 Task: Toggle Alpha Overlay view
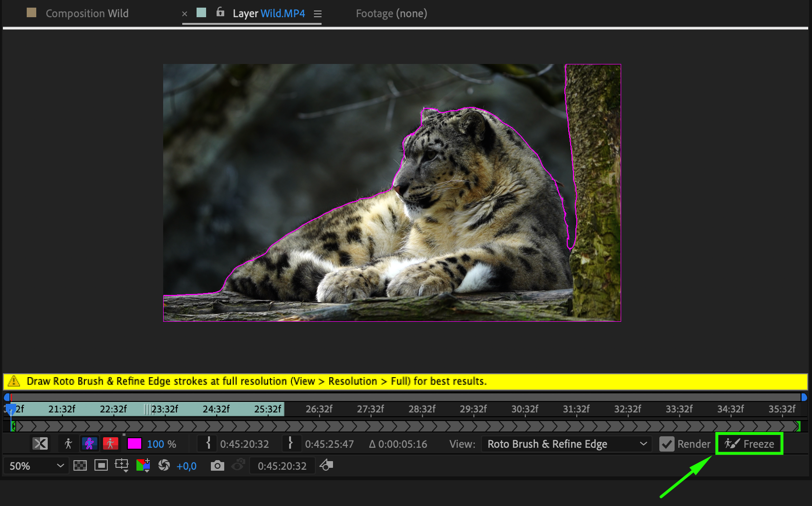(x=110, y=444)
